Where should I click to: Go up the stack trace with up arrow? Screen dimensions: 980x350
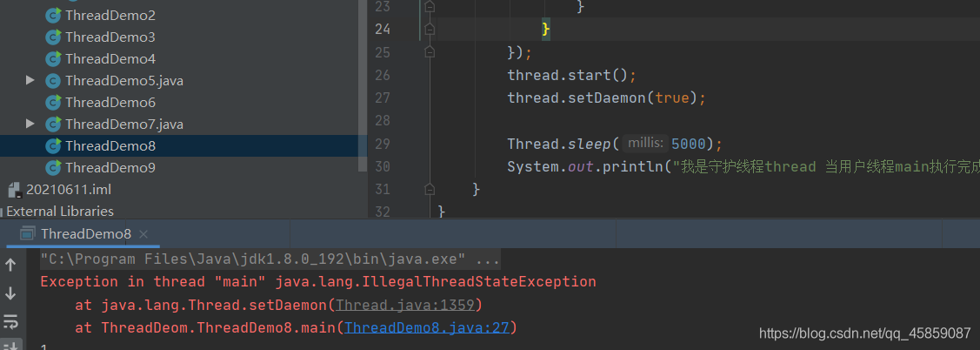10,265
